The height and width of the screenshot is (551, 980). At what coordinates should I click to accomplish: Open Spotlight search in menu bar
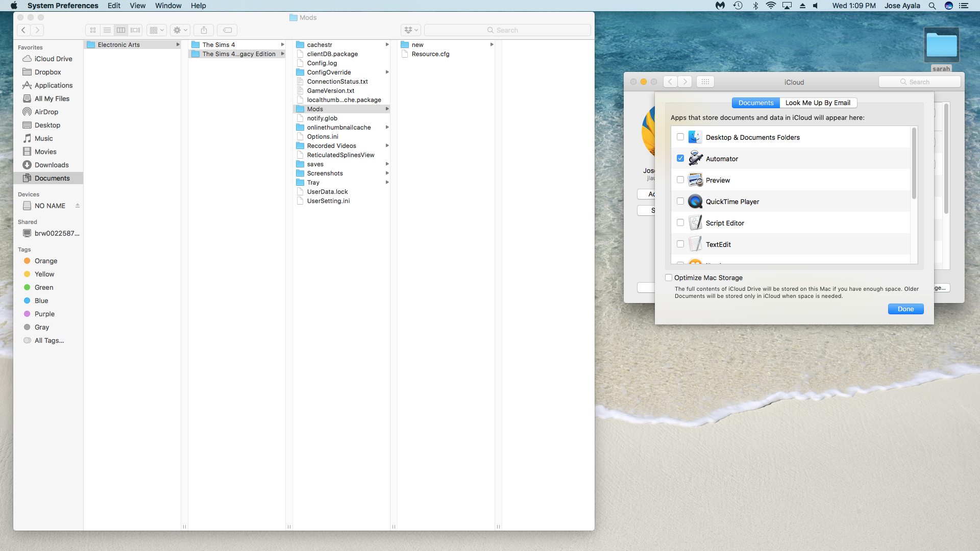(x=932, y=6)
